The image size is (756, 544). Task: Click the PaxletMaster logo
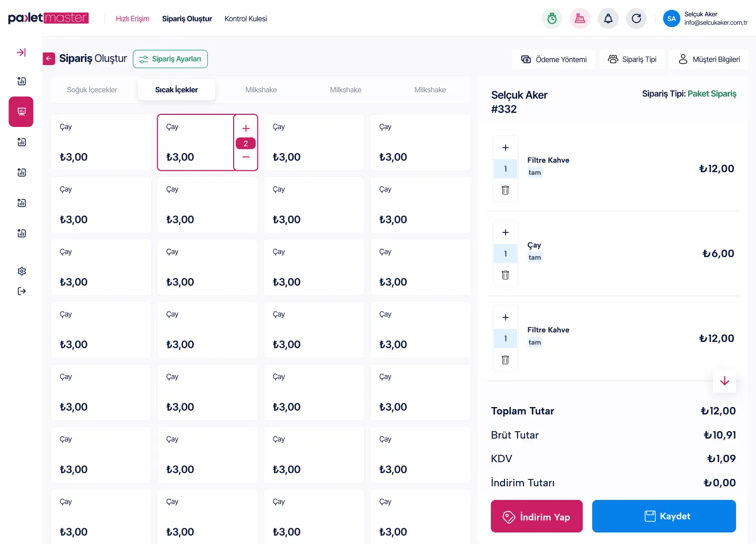pyautogui.click(x=48, y=18)
